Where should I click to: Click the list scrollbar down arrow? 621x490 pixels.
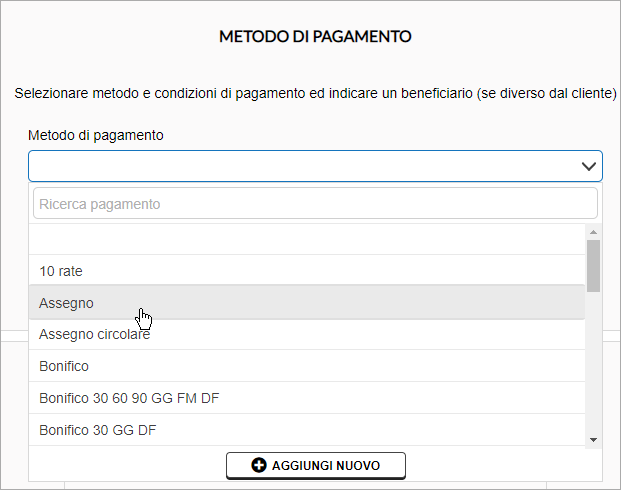point(593,440)
